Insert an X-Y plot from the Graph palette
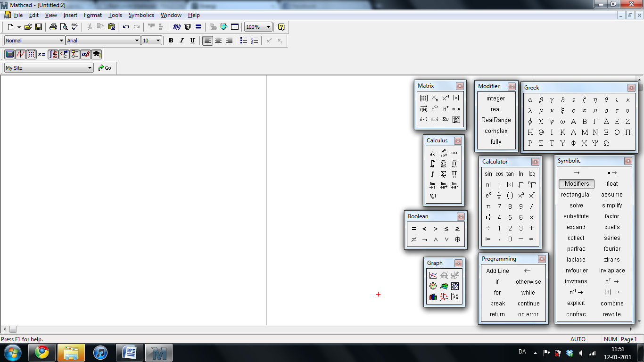The height and width of the screenshot is (362, 644). [433, 275]
